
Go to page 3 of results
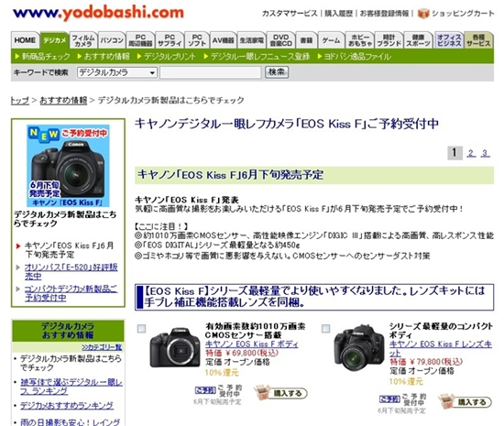[485, 153]
